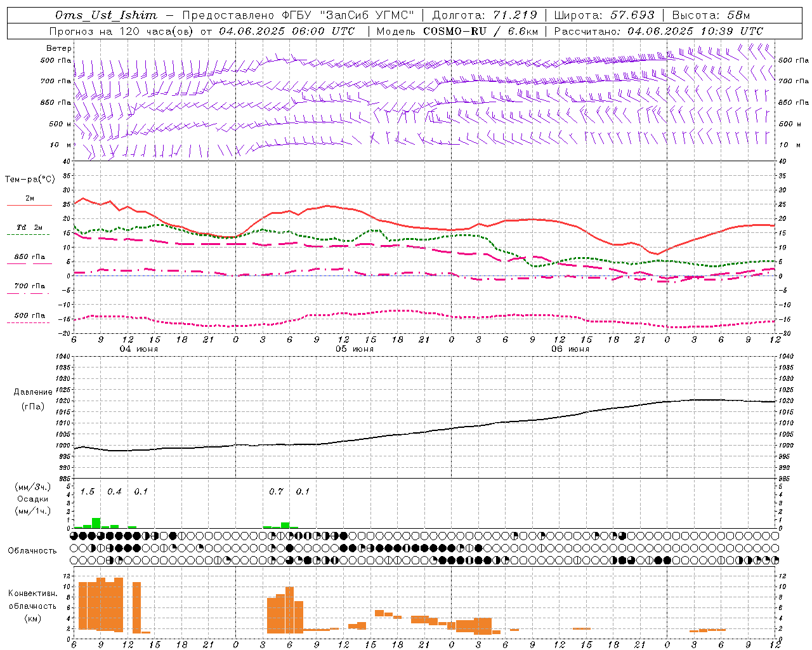Click the 0.7 precipitation amount value
This screenshot has height=650, width=812.
pyautogui.click(x=276, y=491)
